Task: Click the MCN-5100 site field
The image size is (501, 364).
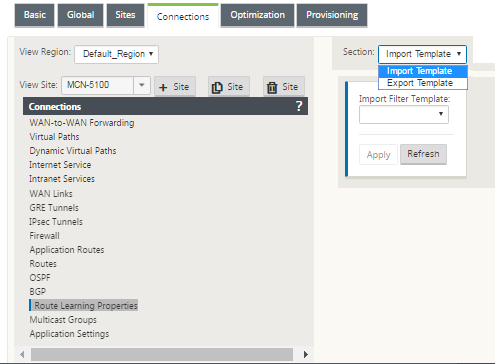Action: pos(98,85)
